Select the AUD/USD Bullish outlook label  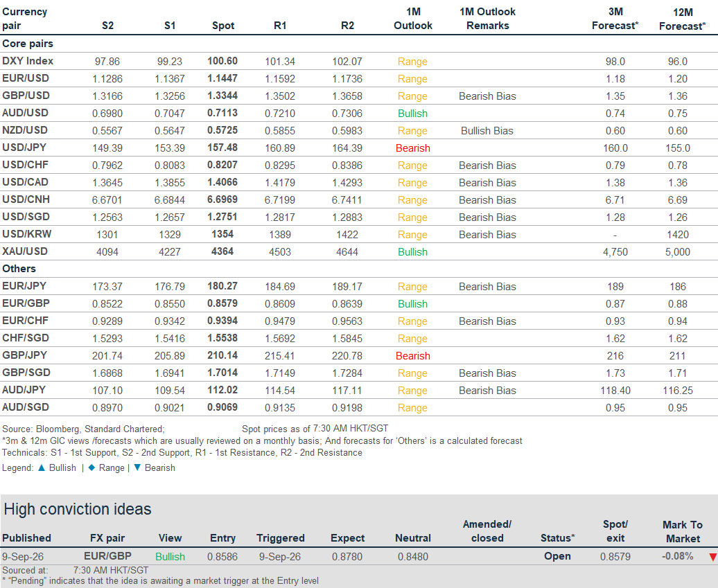tap(412, 114)
